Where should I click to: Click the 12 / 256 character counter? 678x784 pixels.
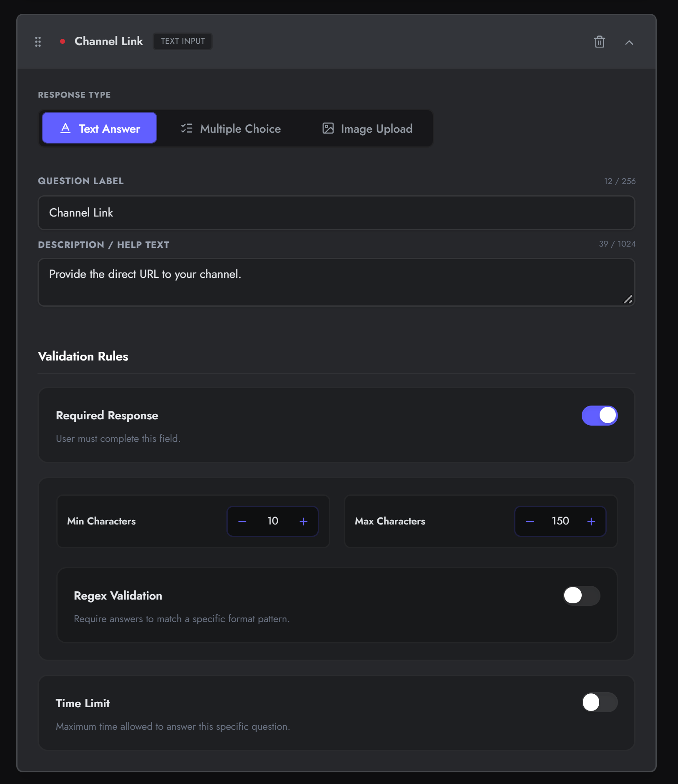tap(620, 181)
